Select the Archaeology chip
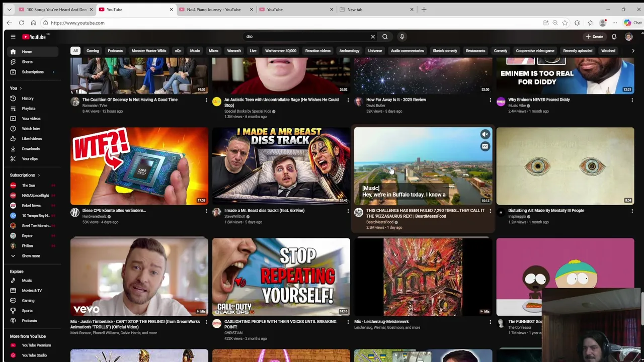Screen dimensions: 644x362 pyautogui.click(x=349, y=51)
